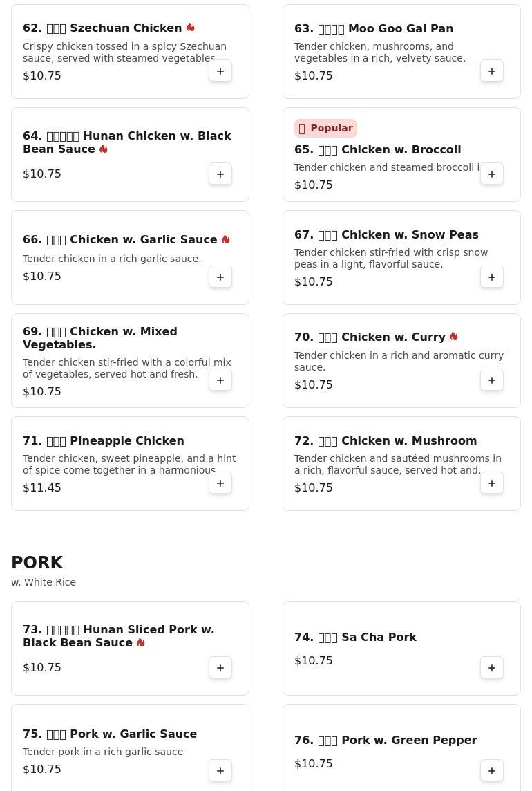Add Chicken w. Mixed Vegetables to the order

220,380
